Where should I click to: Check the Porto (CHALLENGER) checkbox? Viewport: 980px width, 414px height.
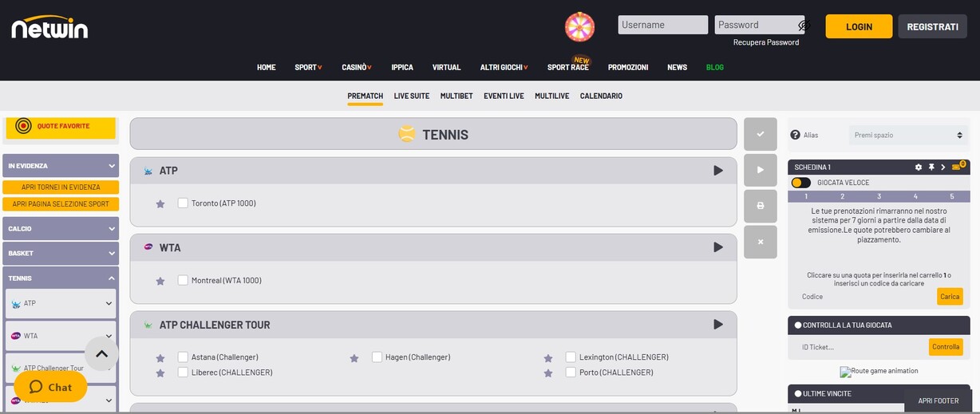tap(571, 372)
